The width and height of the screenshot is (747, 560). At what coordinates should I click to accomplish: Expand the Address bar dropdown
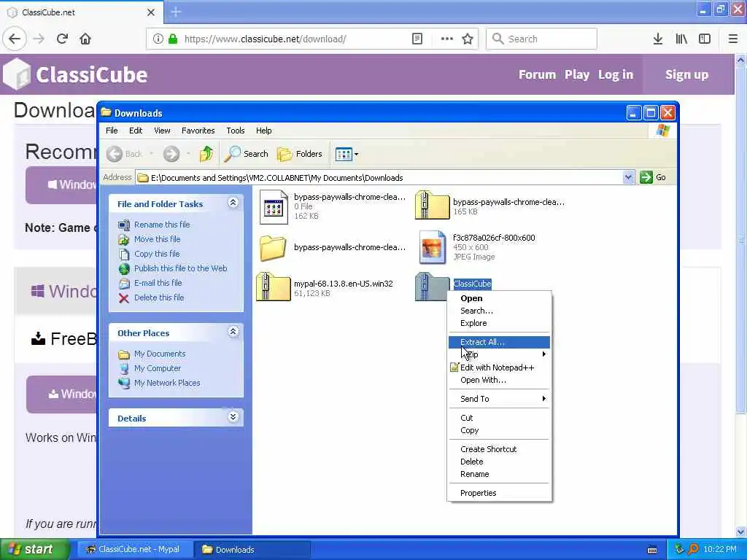coord(628,178)
